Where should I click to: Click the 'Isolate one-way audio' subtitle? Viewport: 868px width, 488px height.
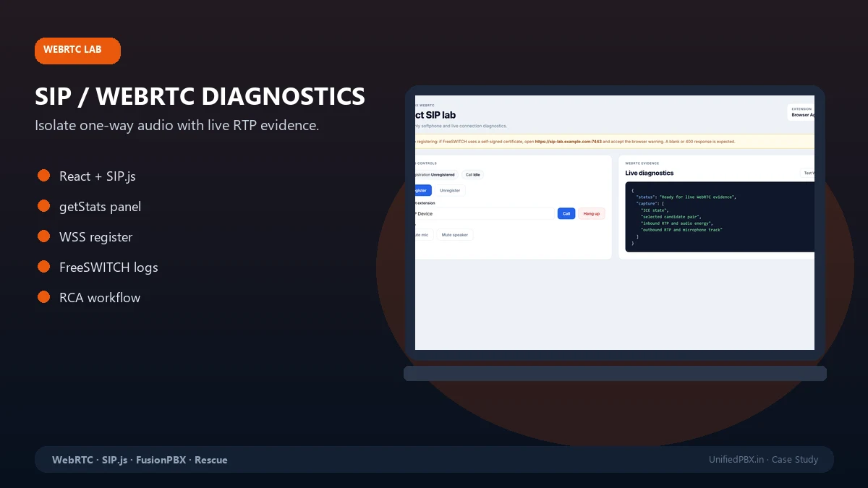pos(176,125)
